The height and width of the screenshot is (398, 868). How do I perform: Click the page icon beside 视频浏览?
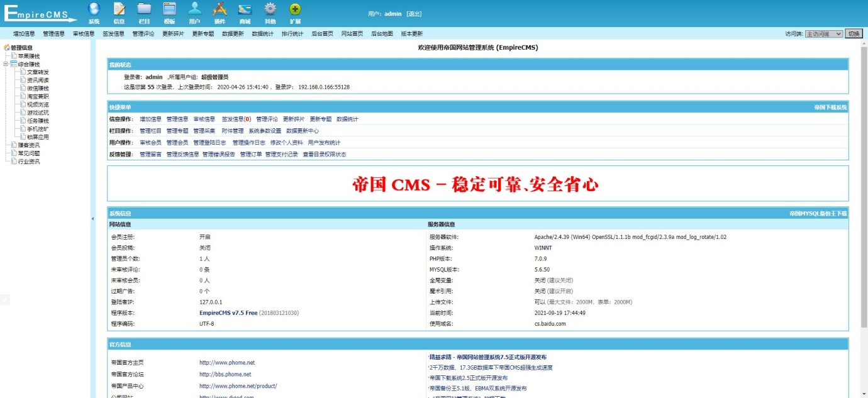[23, 105]
